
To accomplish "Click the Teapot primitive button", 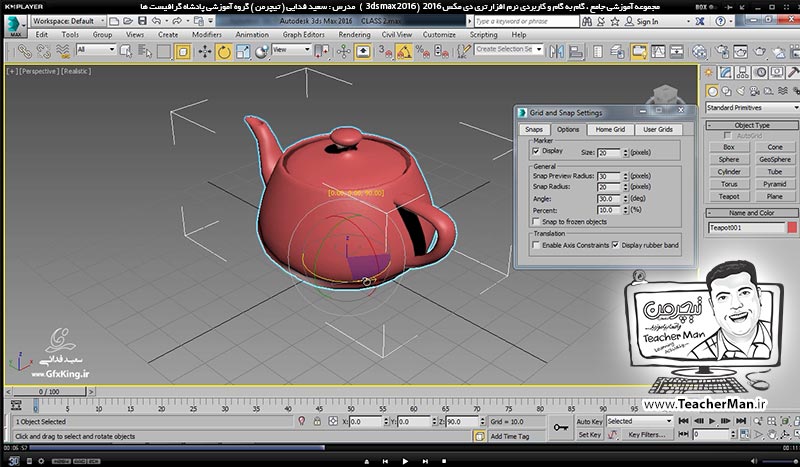I will 729,196.
